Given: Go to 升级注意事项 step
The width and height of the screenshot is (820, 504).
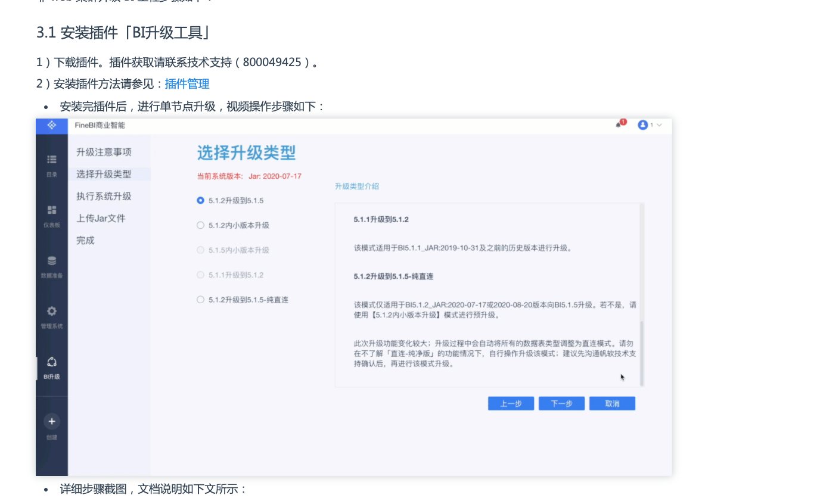Looking at the screenshot, I should (104, 152).
